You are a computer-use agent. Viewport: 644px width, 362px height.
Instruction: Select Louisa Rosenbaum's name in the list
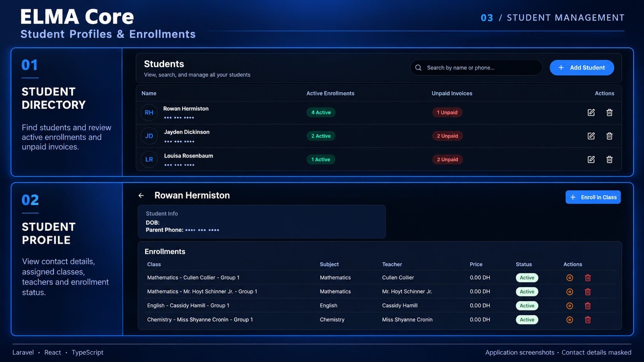188,156
